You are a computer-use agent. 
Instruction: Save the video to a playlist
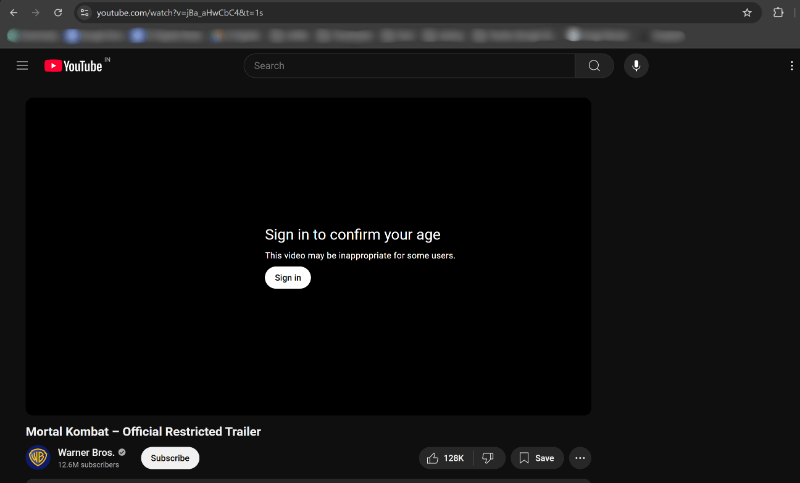tap(537, 458)
